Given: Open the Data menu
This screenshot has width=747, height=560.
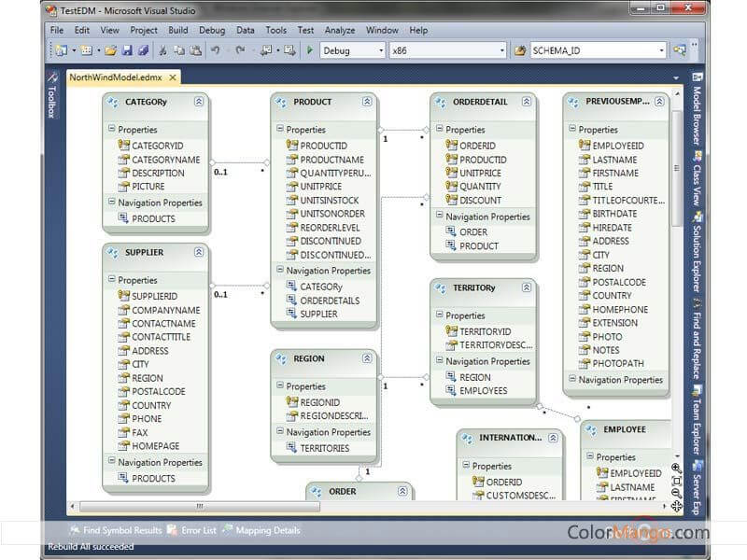Looking at the screenshot, I should [x=246, y=30].
